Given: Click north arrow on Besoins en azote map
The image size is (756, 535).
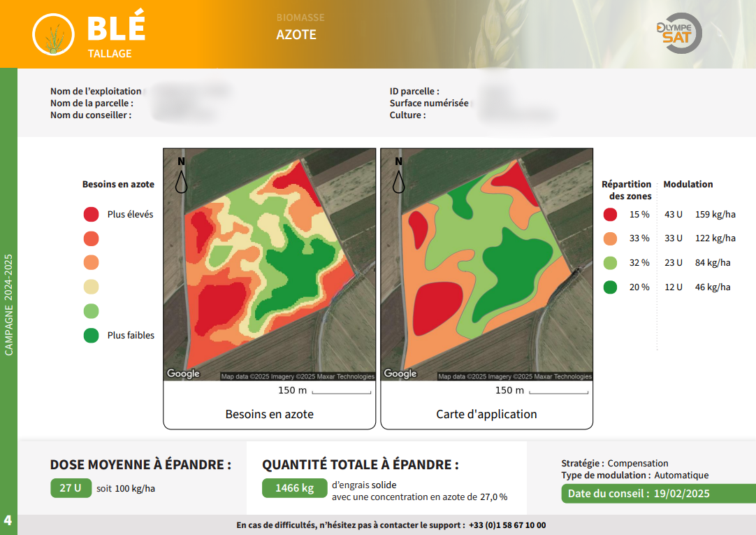Looking at the screenshot, I should pos(182,175).
